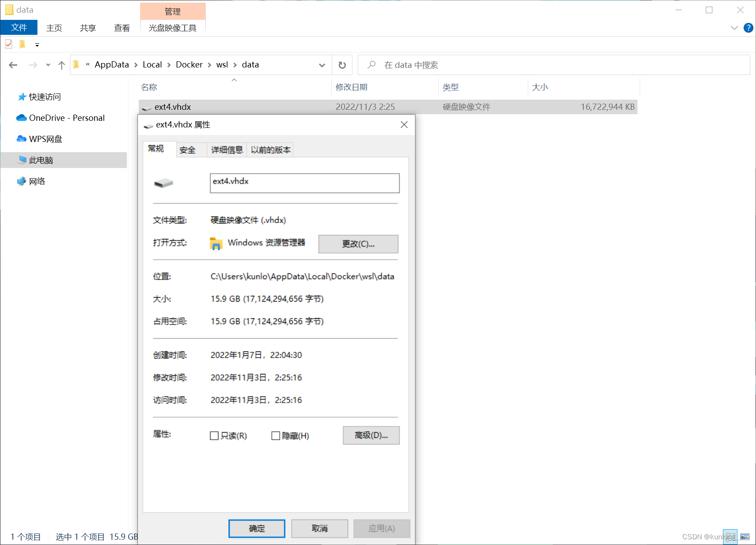The image size is (756, 545).
Task: Expand the breadcrumb chevron after wsl
Action: coord(234,64)
